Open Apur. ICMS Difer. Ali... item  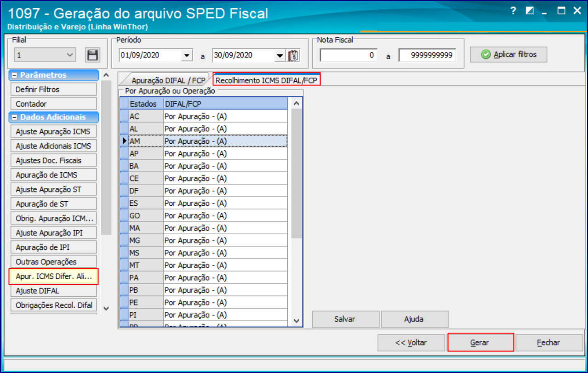[53, 277]
